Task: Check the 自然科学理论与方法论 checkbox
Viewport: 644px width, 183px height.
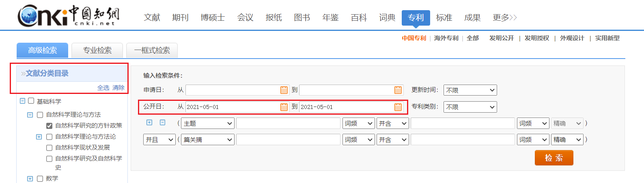Action: click(49, 137)
